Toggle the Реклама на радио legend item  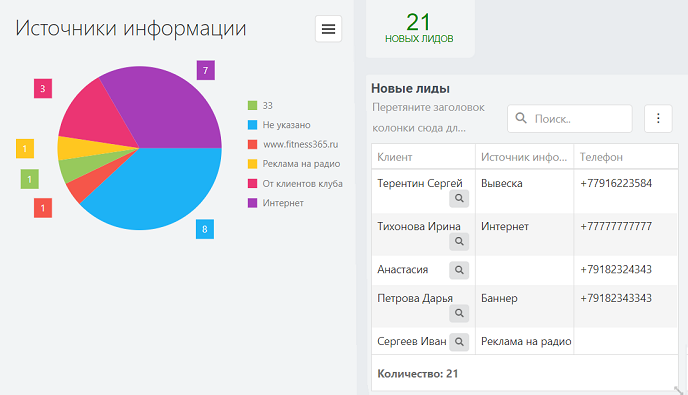[x=294, y=164]
